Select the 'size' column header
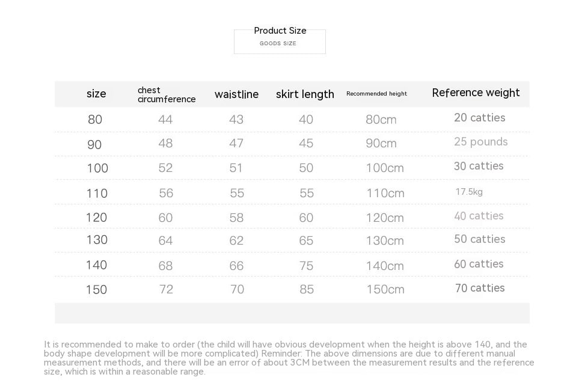Viewport: 570px width, 392px height. tap(96, 94)
